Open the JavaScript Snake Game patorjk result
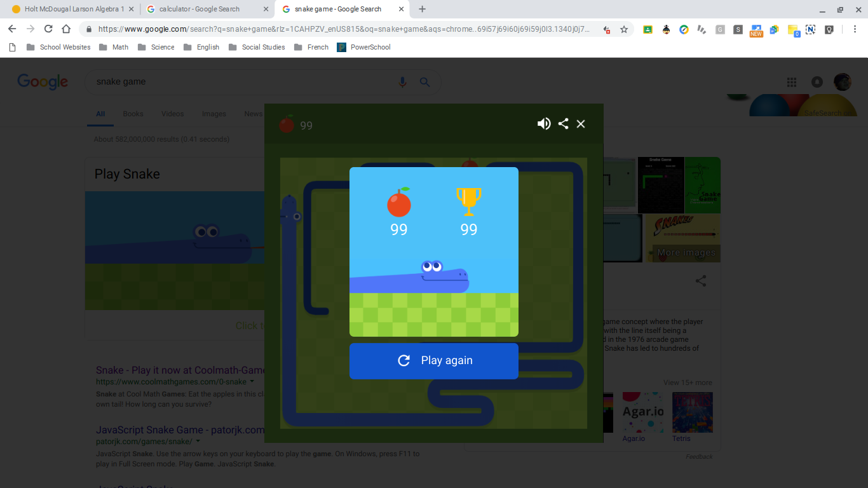This screenshot has width=868, height=488. (180, 430)
